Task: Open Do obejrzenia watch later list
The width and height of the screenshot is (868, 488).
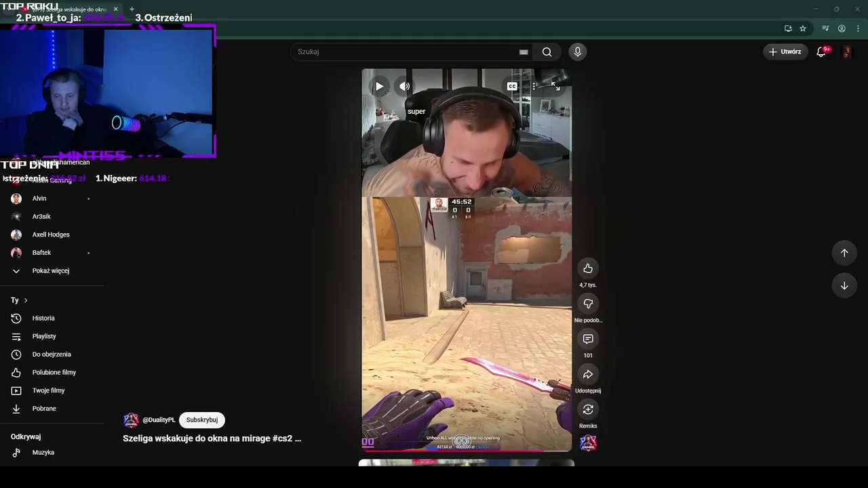Action: 52,354
